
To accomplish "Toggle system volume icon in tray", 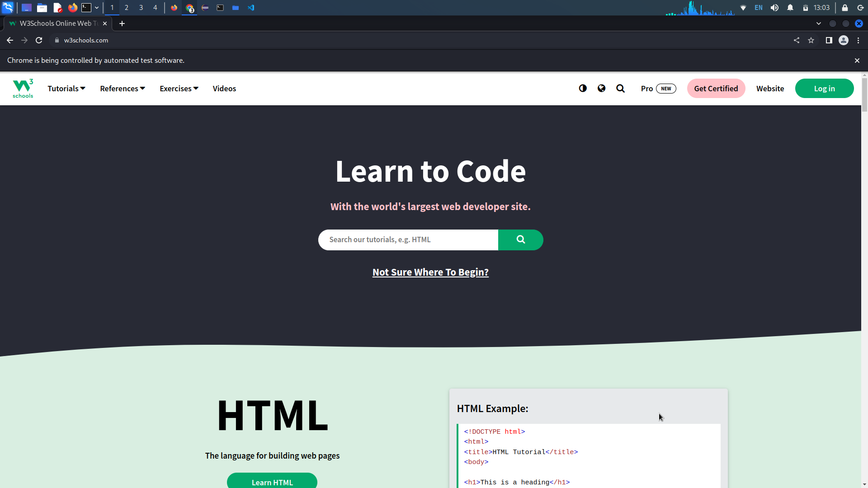I will click(x=774, y=8).
